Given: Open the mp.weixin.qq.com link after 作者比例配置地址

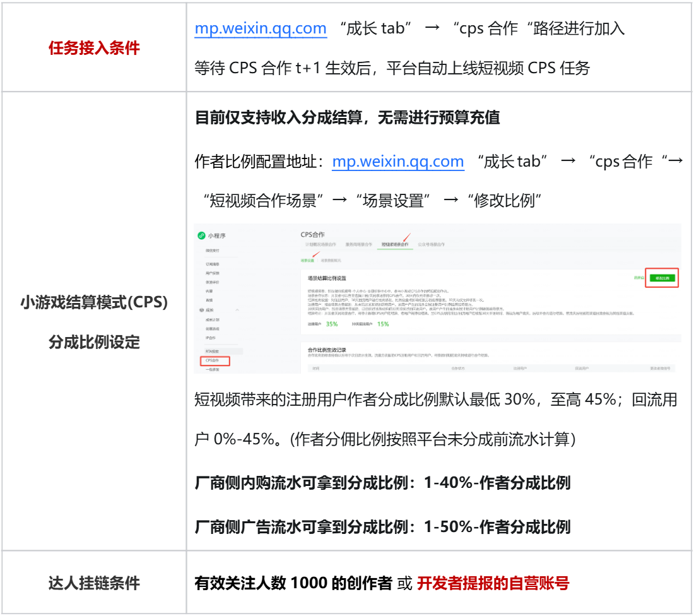Looking at the screenshot, I should [x=398, y=162].
